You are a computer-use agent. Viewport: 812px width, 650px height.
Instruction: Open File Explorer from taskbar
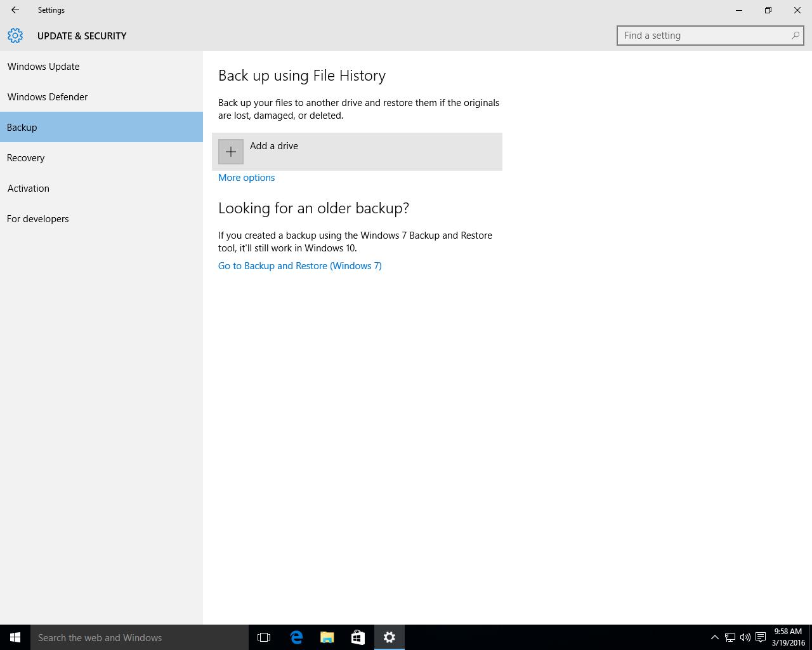327,637
